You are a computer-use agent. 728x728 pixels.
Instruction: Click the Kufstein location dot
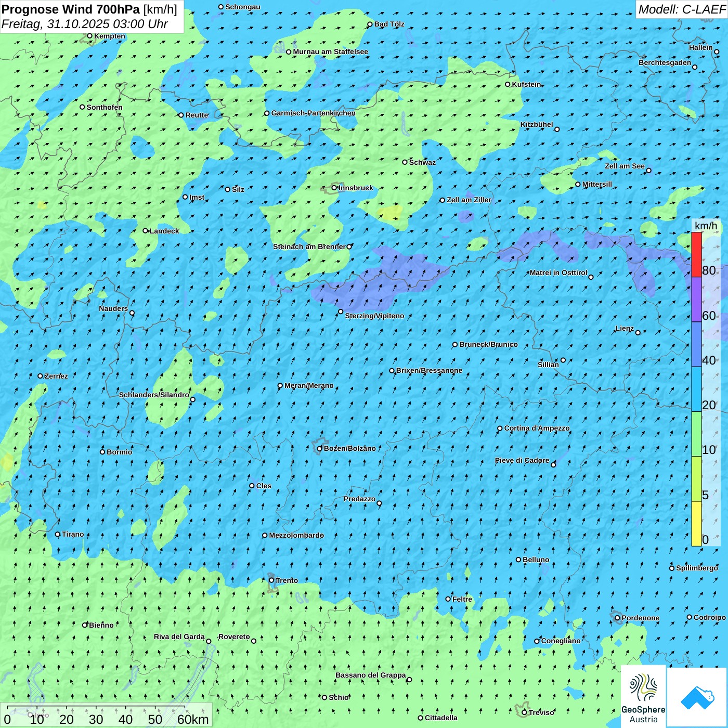pos(508,84)
